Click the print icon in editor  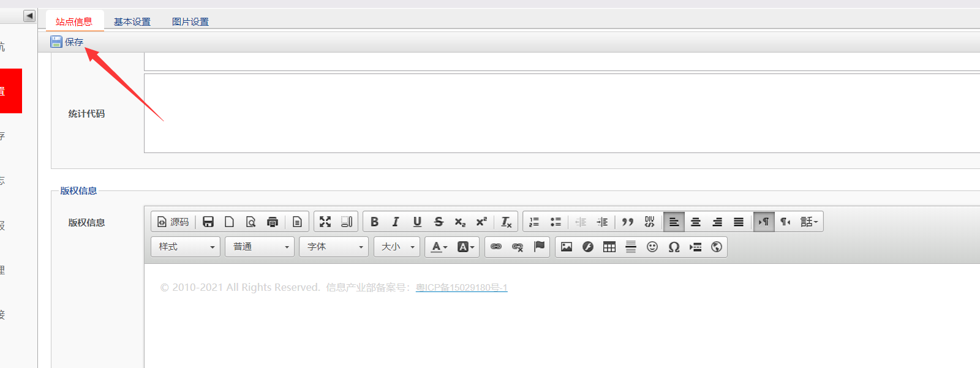point(273,222)
